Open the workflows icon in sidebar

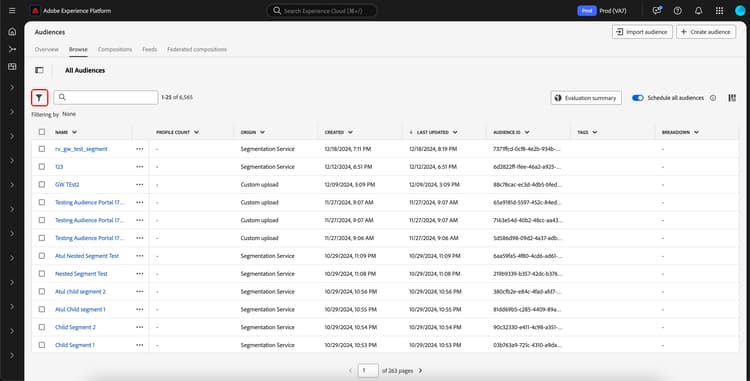12,49
